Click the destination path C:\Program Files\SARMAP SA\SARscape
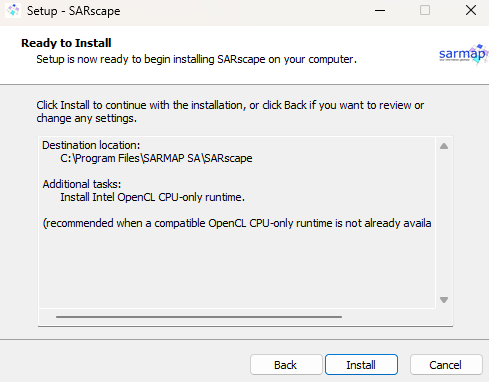This screenshot has height=382, width=489. click(156, 158)
